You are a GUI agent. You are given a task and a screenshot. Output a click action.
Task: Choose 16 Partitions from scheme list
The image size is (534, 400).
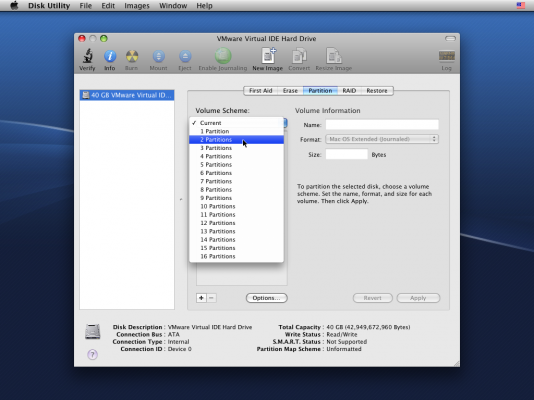tap(236, 256)
